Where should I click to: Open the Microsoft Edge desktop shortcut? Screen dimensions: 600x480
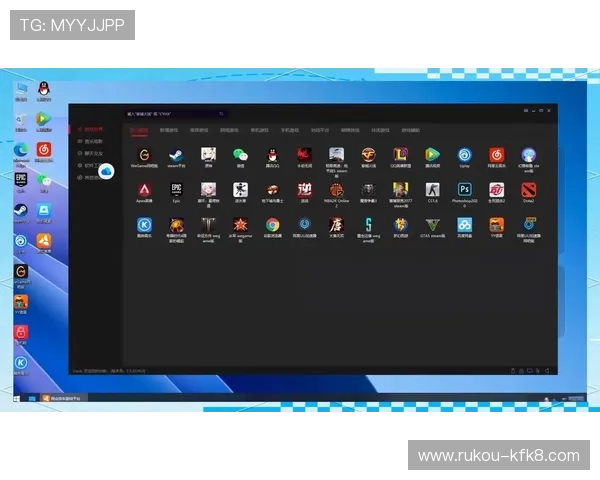19,151
